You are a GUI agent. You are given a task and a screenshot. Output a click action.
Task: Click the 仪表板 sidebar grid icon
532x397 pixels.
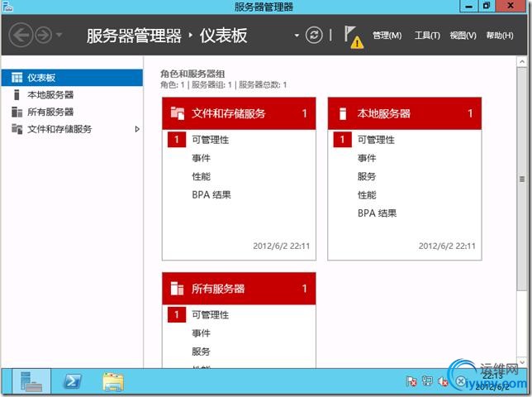click(x=17, y=78)
